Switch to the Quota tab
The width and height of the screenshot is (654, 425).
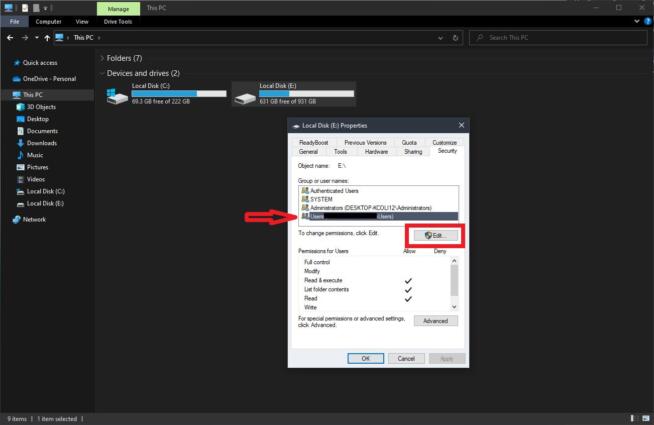pyautogui.click(x=409, y=143)
